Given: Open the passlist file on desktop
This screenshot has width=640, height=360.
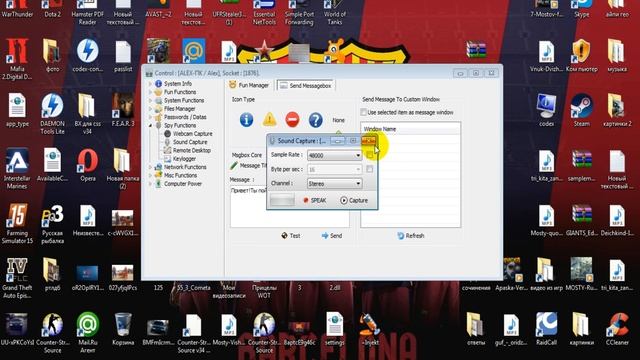Looking at the screenshot, I should (x=123, y=56).
